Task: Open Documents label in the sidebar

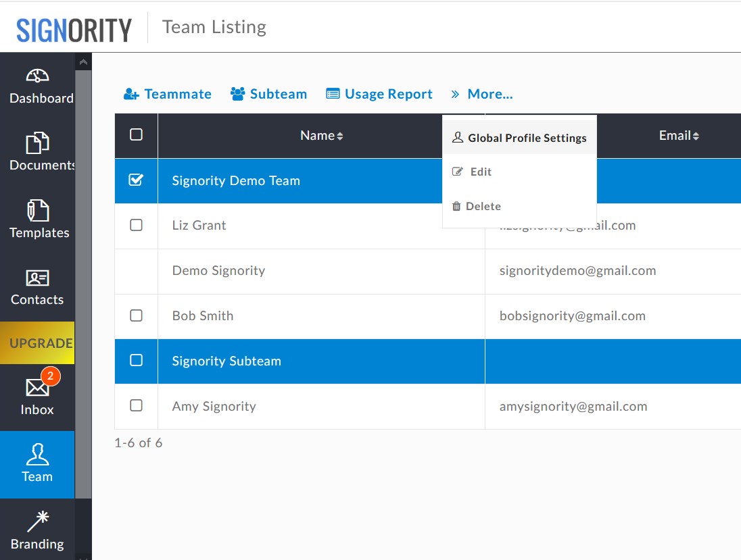Action: coord(42,165)
